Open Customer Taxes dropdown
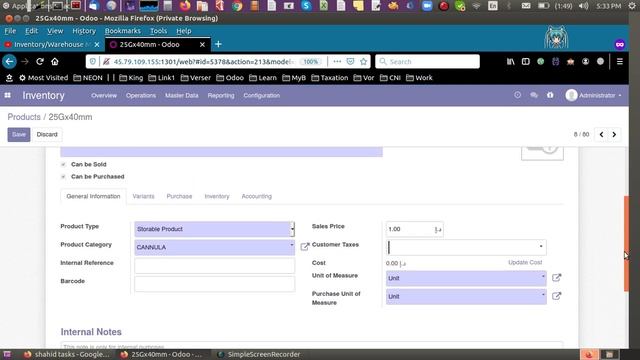Viewport: 640px width, 360px height. pyautogui.click(x=466, y=247)
